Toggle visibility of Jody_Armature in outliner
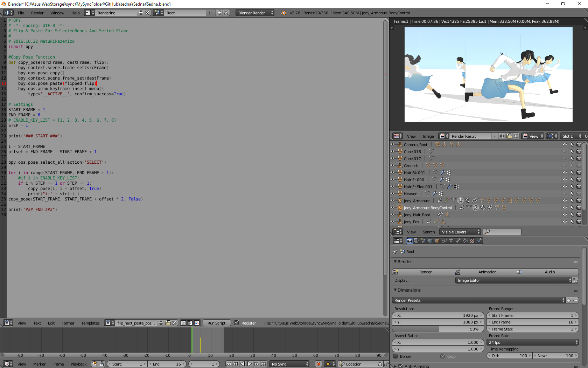Screen dimensions: 588x368 click(x=565, y=200)
